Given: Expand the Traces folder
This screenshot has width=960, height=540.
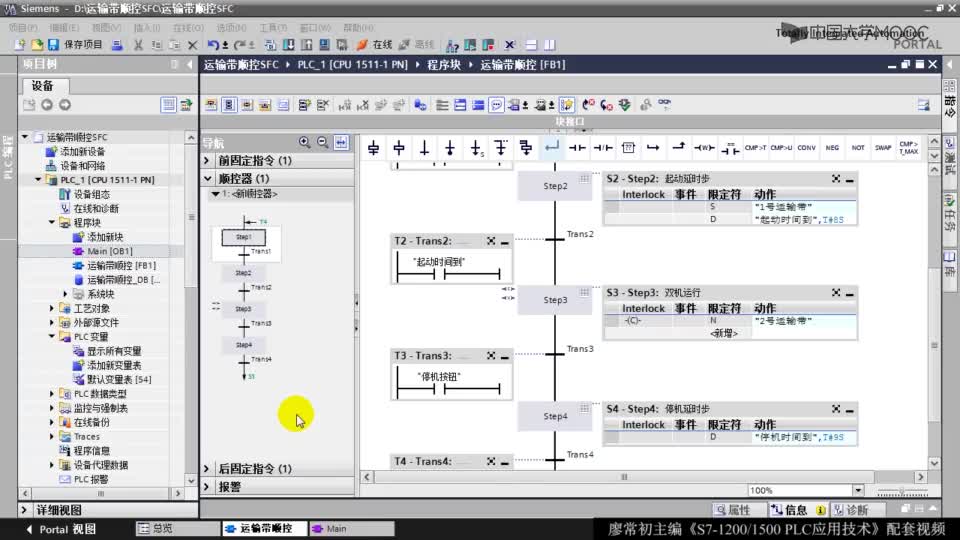Looking at the screenshot, I should (52, 437).
